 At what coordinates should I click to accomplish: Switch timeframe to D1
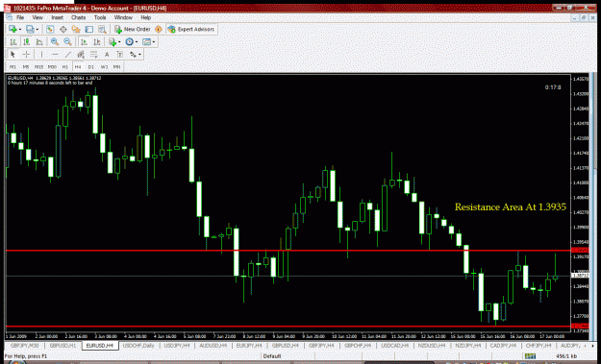coord(90,66)
